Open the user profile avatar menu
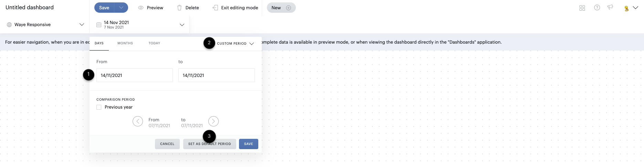The image size is (644, 167). 631,8
